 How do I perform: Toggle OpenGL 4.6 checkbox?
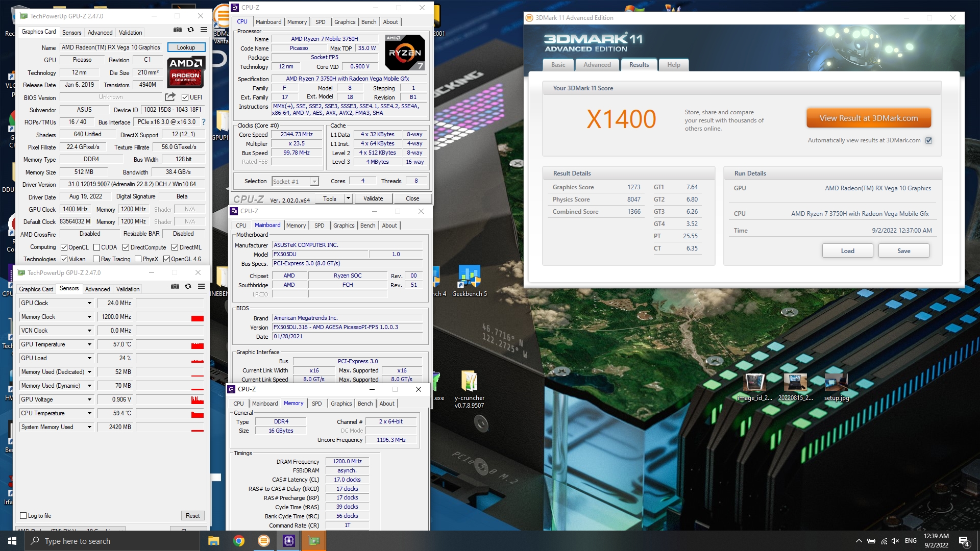coord(166,259)
